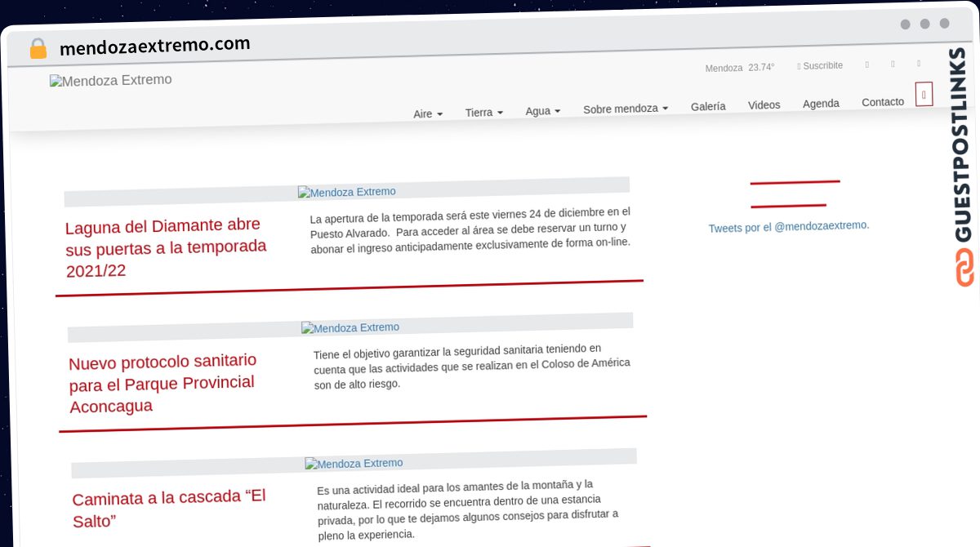
Task: Open the Laguna del Diamante article headline
Action: point(166,247)
